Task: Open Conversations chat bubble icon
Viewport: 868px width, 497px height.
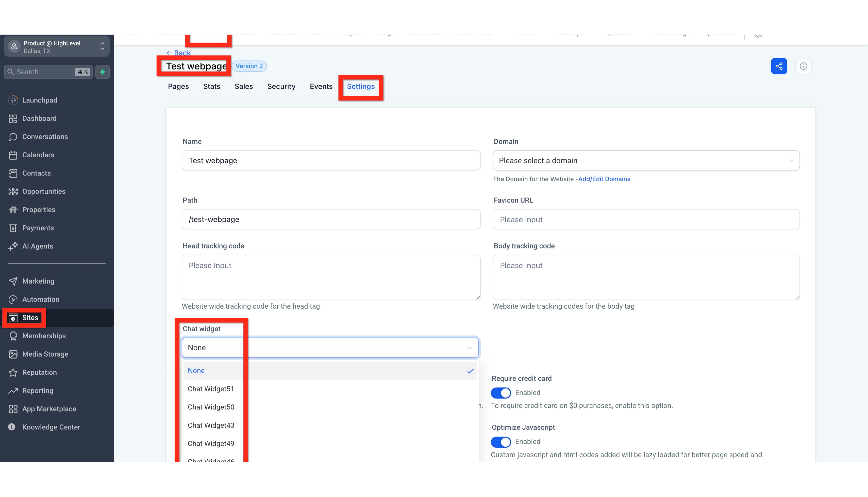Action: point(13,137)
